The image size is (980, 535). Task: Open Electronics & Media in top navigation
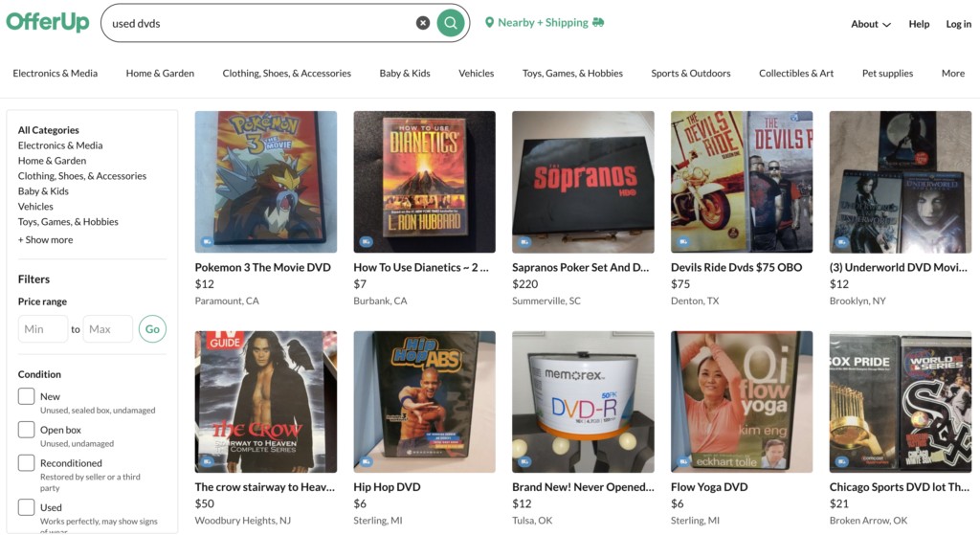55,73
